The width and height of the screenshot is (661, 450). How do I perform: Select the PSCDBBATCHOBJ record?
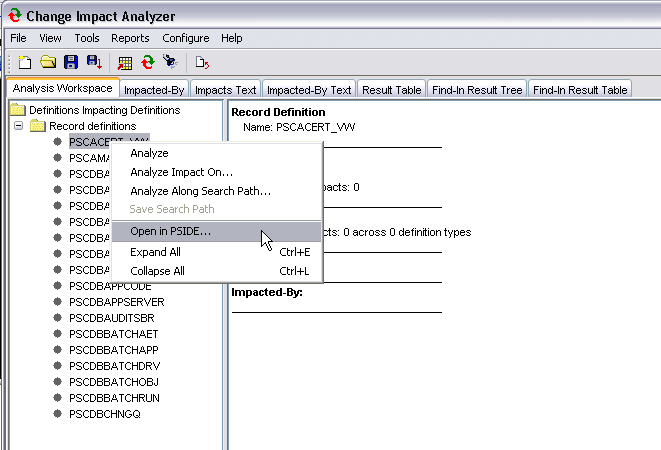[x=114, y=382]
